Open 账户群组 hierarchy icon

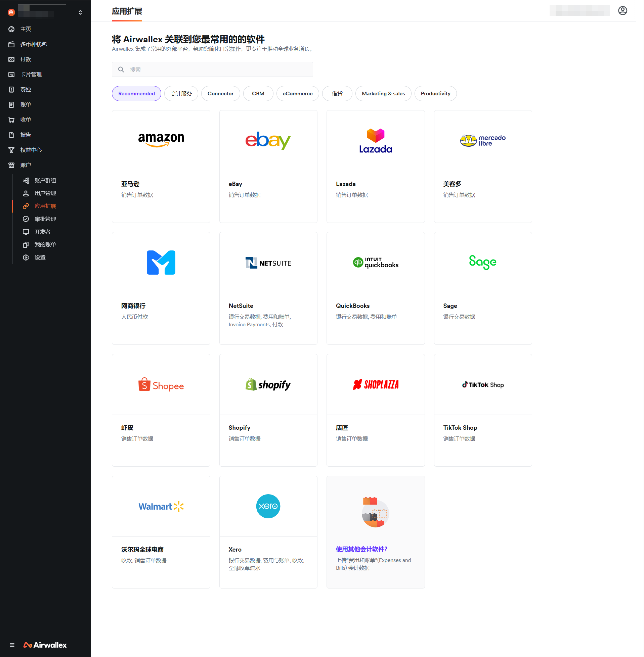click(x=26, y=181)
